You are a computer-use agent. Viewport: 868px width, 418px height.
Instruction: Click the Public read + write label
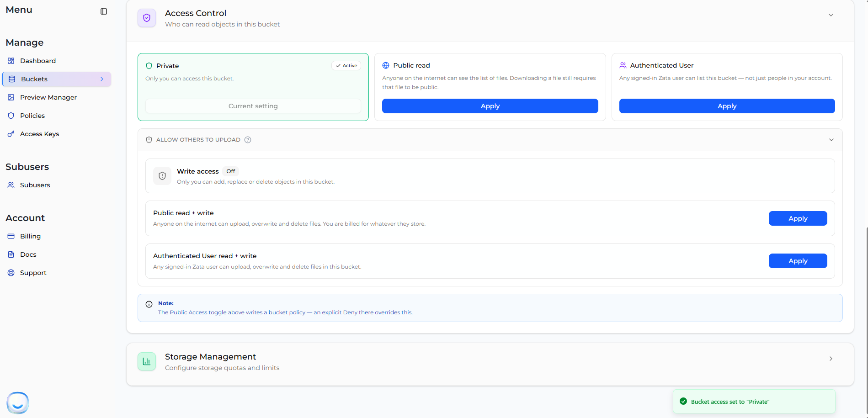click(x=183, y=213)
